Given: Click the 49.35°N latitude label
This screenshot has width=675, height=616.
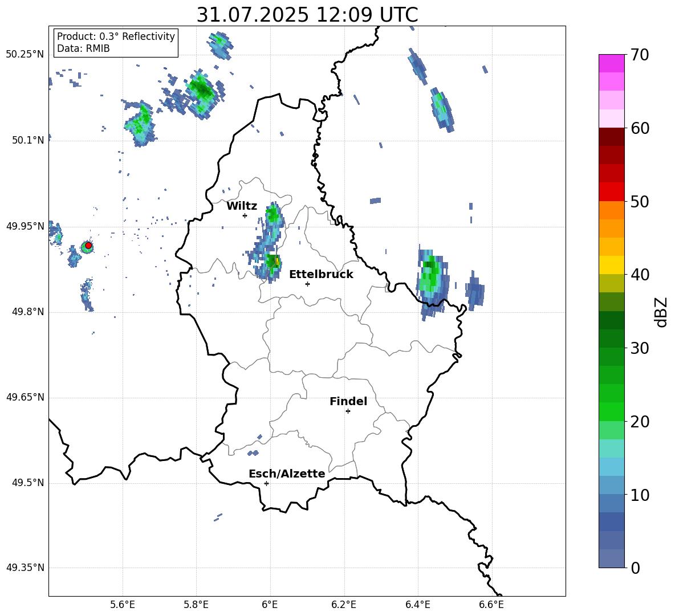Looking at the screenshot, I should tap(25, 568).
